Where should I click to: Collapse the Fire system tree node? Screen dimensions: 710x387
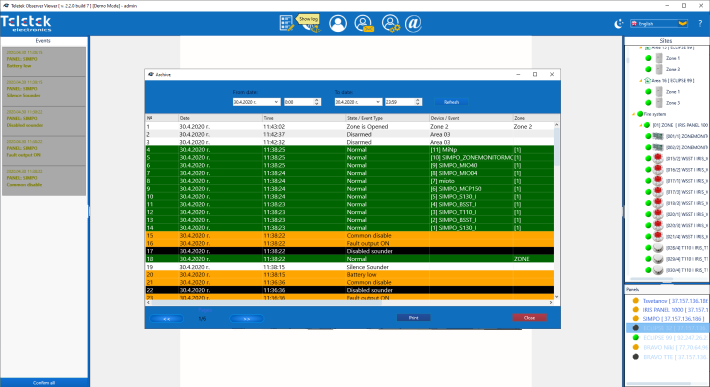(x=633, y=115)
